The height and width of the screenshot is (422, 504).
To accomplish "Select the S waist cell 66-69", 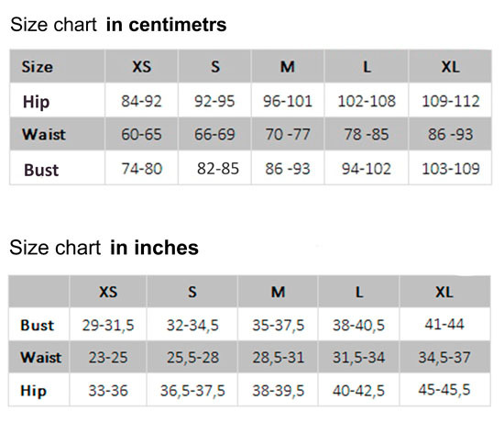I will point(214,134).
